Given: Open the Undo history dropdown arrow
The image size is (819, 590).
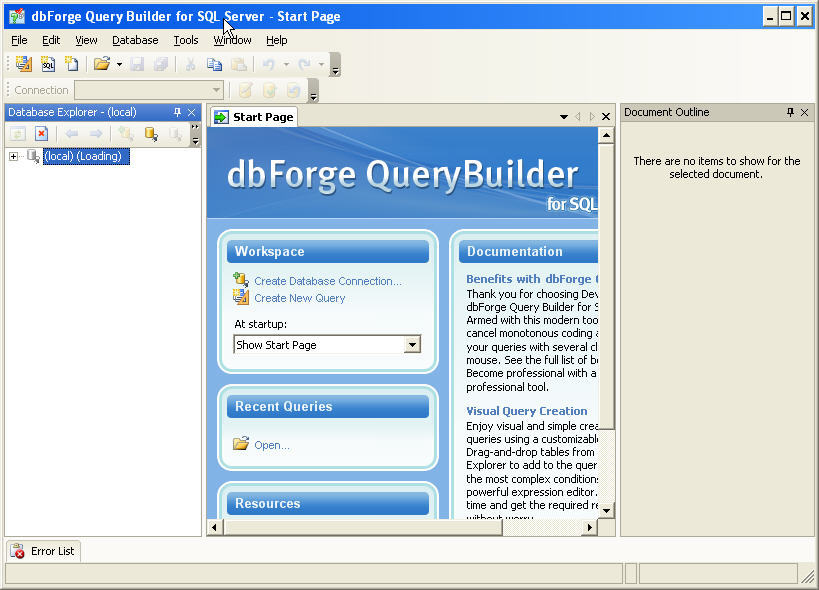Looking at the screenshot, I should [x=286, y=65].
